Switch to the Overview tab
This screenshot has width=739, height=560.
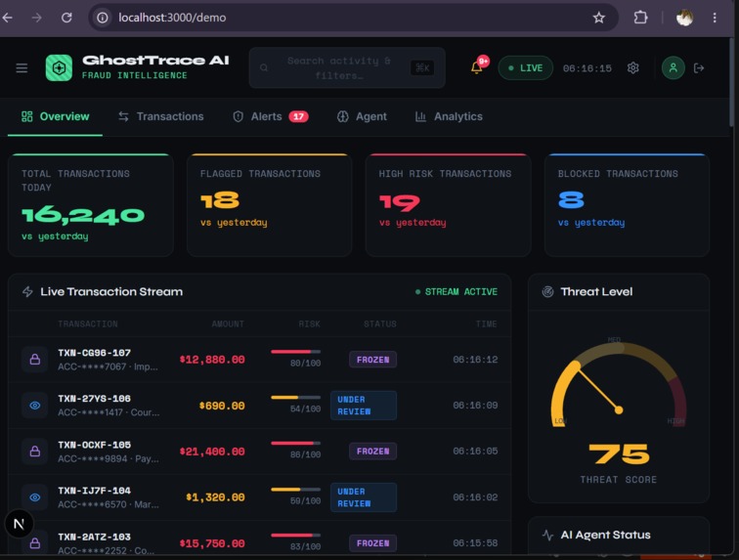click(x=55, y=116)
